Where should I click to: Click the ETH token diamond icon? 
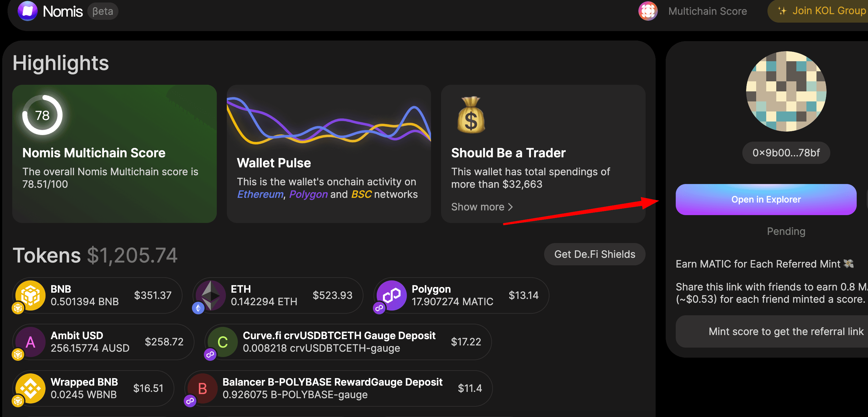pos(211,295)
